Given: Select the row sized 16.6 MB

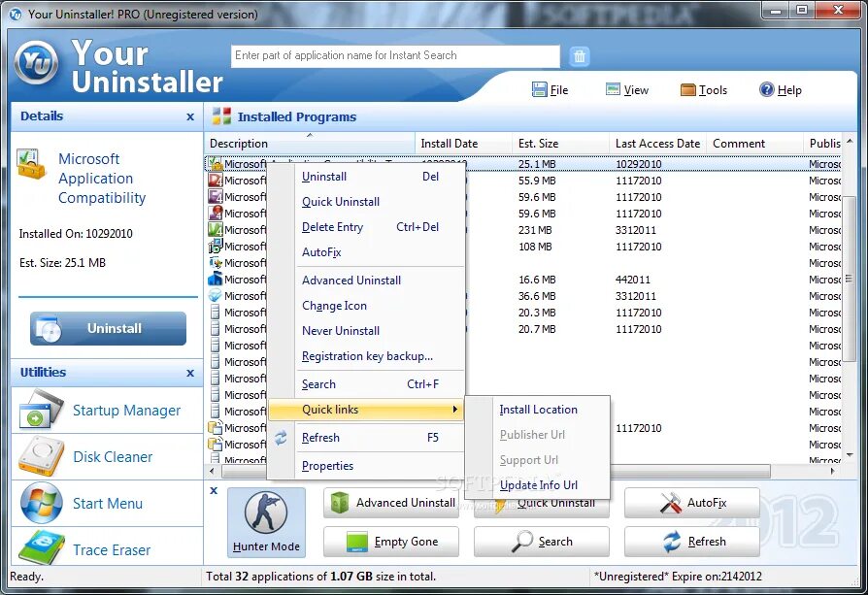Looking at the screenshot, I should [x=522, y=281].
